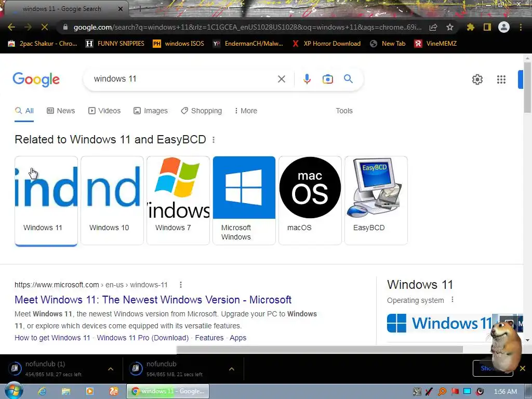The height and width of the screenshot is (399, 532).
Task: Expand the More search filters menu
Action: point(246,111)
